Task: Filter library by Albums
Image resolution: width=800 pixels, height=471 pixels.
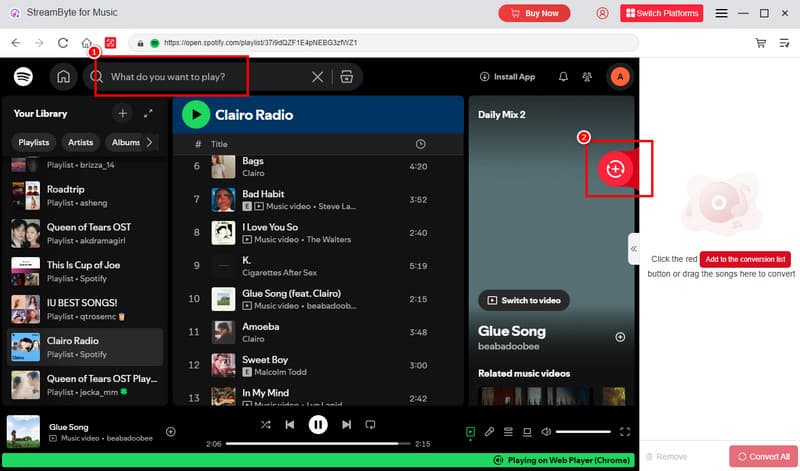Action: pos(126,142)
